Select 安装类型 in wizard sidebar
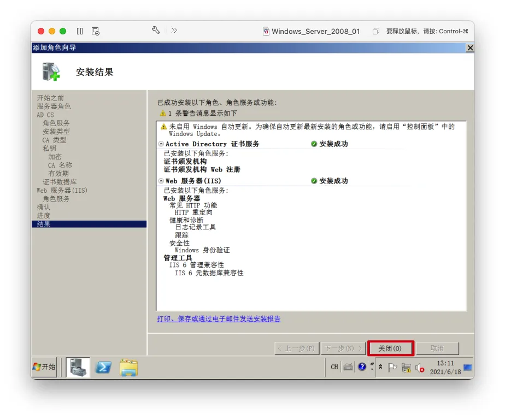Image resolution: width=505 pixels, height=420 pixels. (x=56, y=132)
